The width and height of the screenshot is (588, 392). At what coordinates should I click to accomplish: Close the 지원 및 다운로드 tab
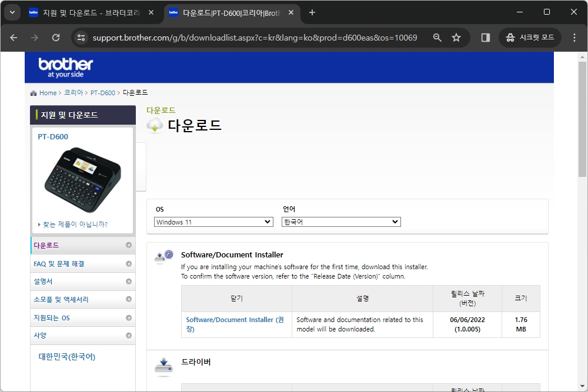[151, 12]
